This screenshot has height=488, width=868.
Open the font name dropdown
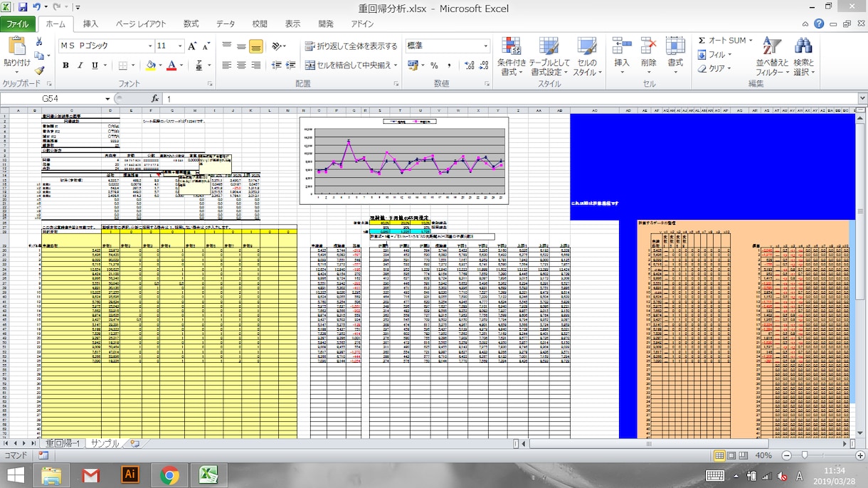click(x=150, y=46)
